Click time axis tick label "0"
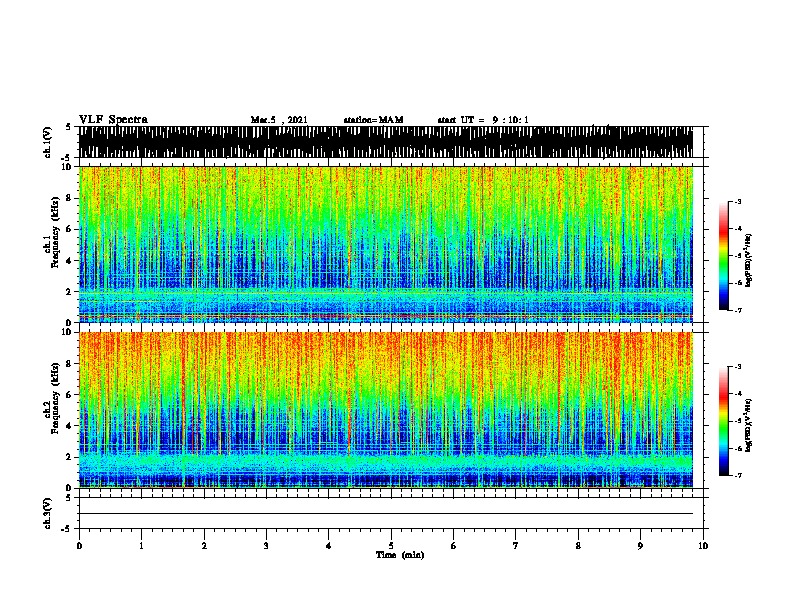Image resolution: width=792 pixels, height=612 pixels. [79, 546]
